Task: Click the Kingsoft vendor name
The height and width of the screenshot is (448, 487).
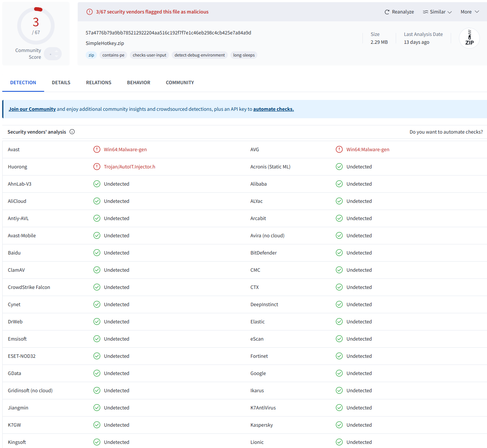Action: (x=17, y=442)
